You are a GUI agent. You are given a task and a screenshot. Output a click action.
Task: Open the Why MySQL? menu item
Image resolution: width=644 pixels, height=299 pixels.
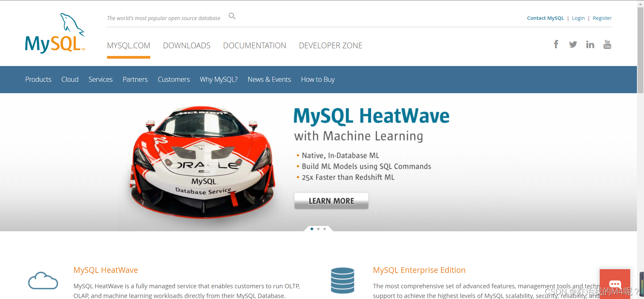(219, 79)
